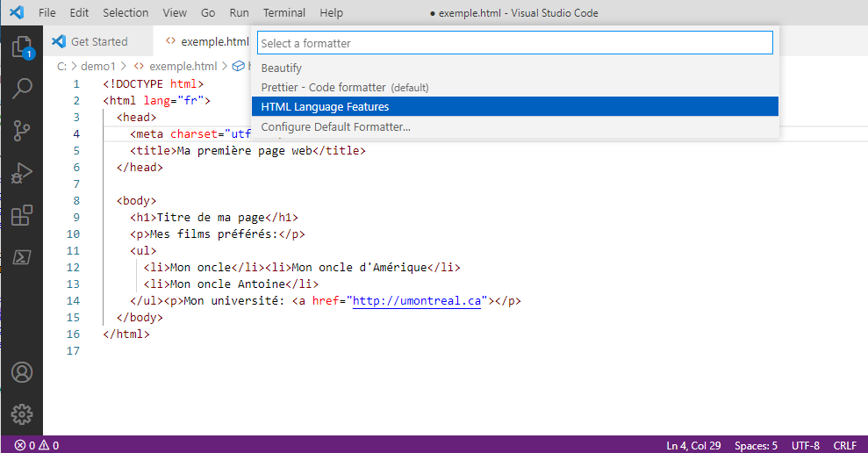This screenshot has width=868, height=453.
Task: Click the closing </head> tag
Action: (x=140, y=168)
